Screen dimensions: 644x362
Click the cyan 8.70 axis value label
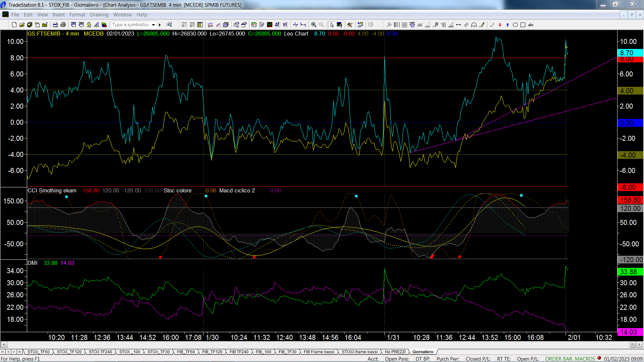tap(630, 53)
